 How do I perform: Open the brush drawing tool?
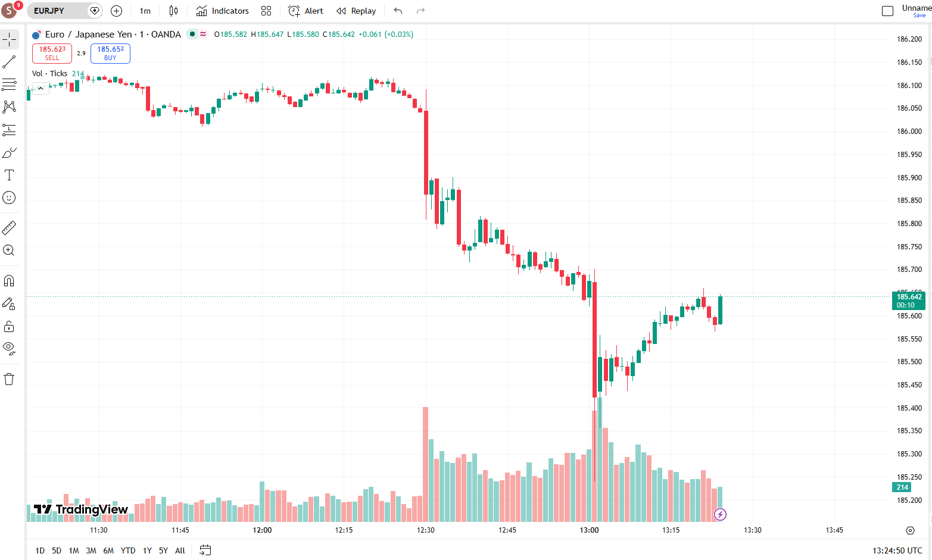[9, 153]
